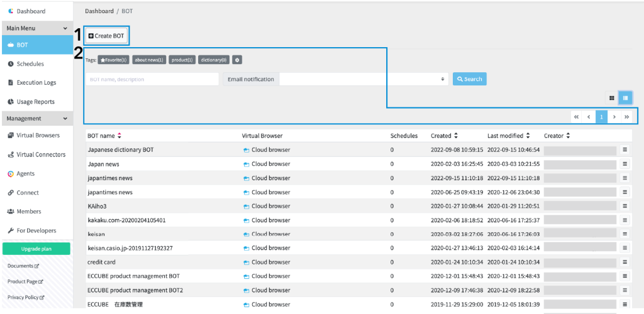Click the Virtual Browser column header
Image resolution: width=644 pixels, height=314 pixels.
coord(262,136)
